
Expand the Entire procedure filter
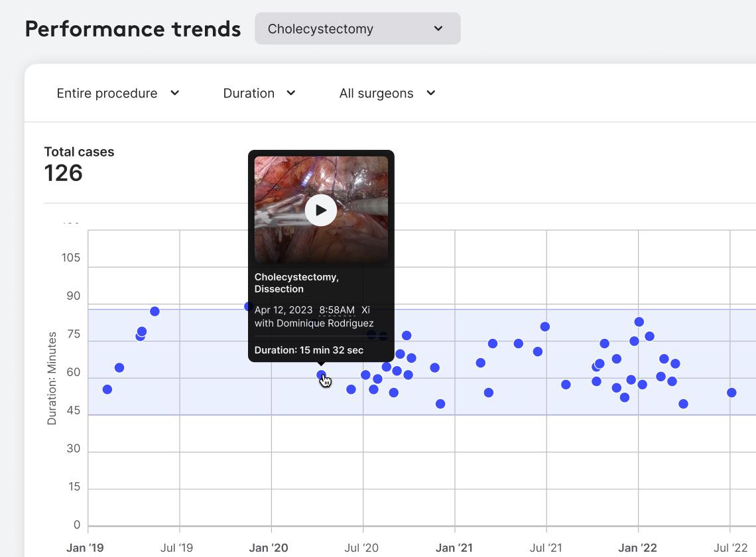[117, 93]
